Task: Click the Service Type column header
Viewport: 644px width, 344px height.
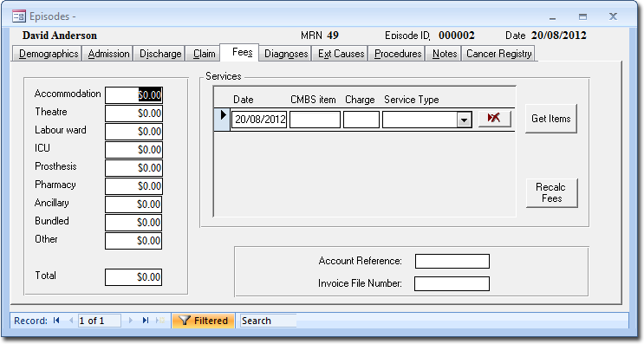Action: 412,100
